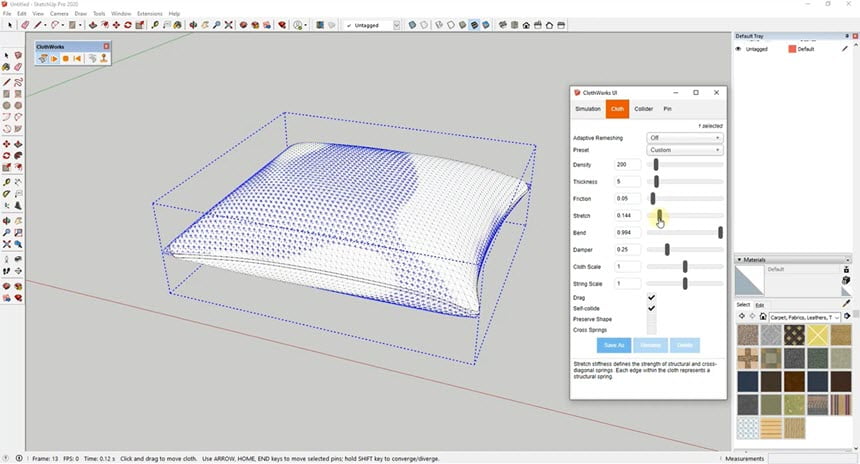Select the Walk tool in left toolbar
Image resolution: width=860 pixels, height=464 pixels.
tap(7, 270)
